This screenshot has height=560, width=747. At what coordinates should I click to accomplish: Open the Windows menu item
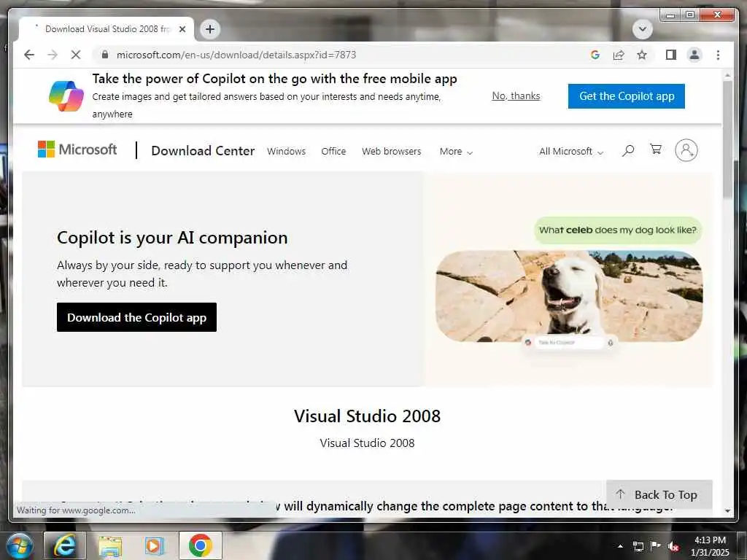[x=286, y=151]
